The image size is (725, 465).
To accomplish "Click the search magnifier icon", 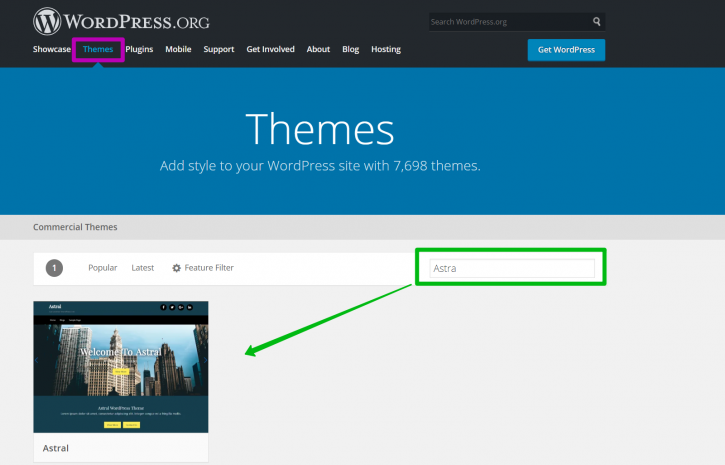I will point(596,22).
